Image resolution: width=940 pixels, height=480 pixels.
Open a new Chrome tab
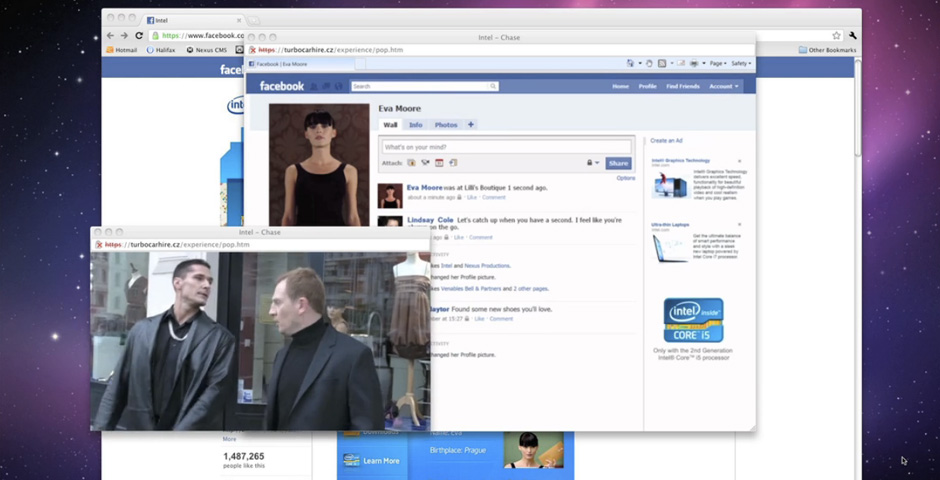click(x=254, y=20)
